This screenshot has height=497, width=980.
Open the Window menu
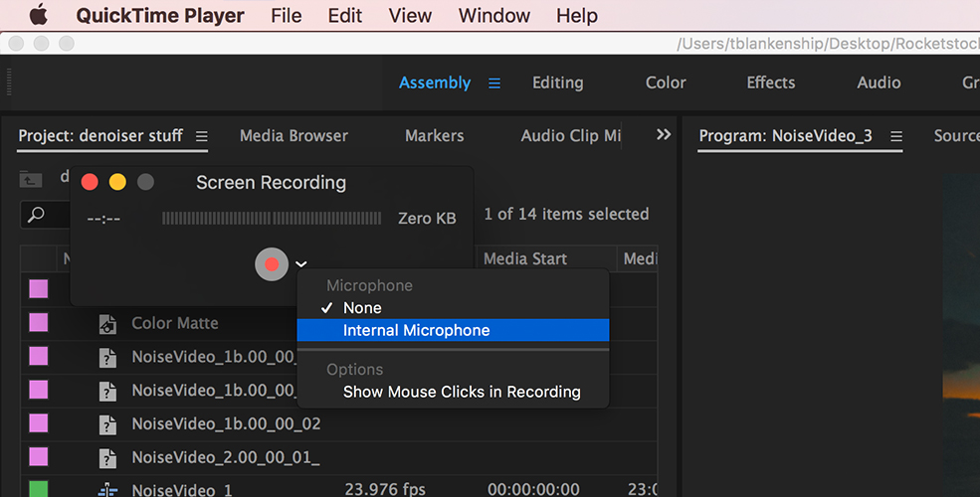click(x=494, y=15)
